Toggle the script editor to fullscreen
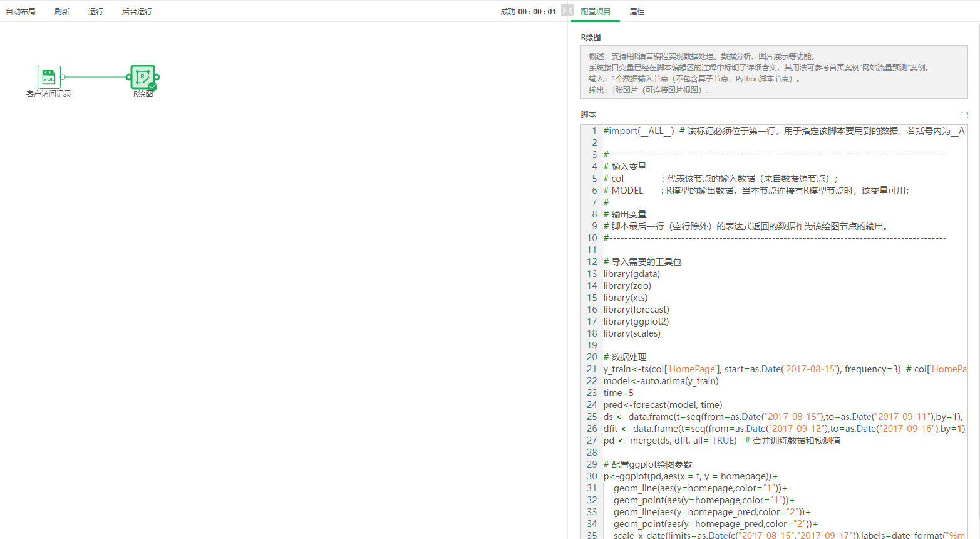The height and width of the screenshot is (539, 980). pyautogui.click(x=964, y=115)
